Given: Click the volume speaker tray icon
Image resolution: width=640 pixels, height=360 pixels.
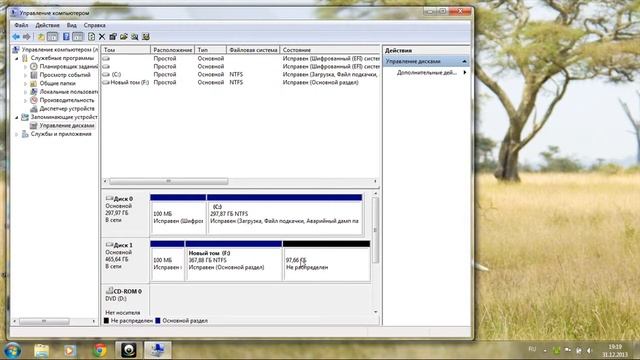Looking at the screenshot, I should 589,351.
